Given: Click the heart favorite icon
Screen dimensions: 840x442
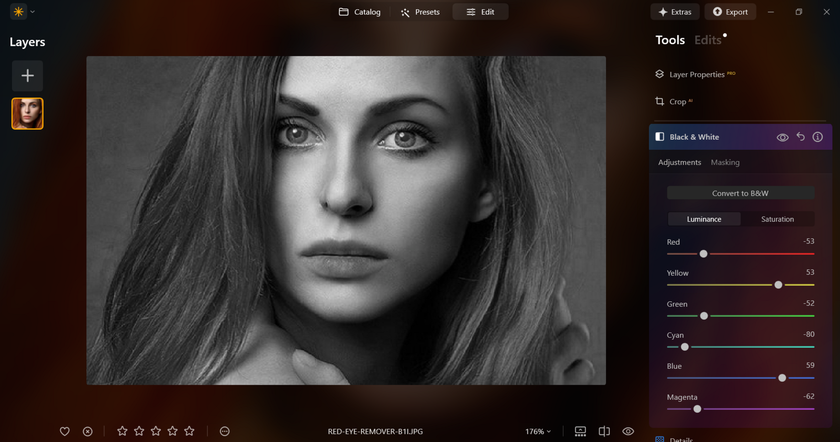Looking at the screenshot, I should 65,431.
